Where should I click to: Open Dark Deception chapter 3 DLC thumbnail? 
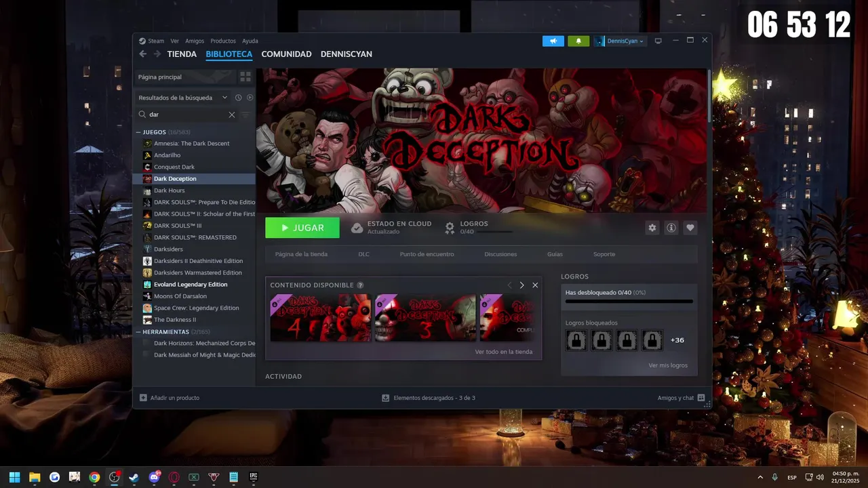click(x=426, y=318)
